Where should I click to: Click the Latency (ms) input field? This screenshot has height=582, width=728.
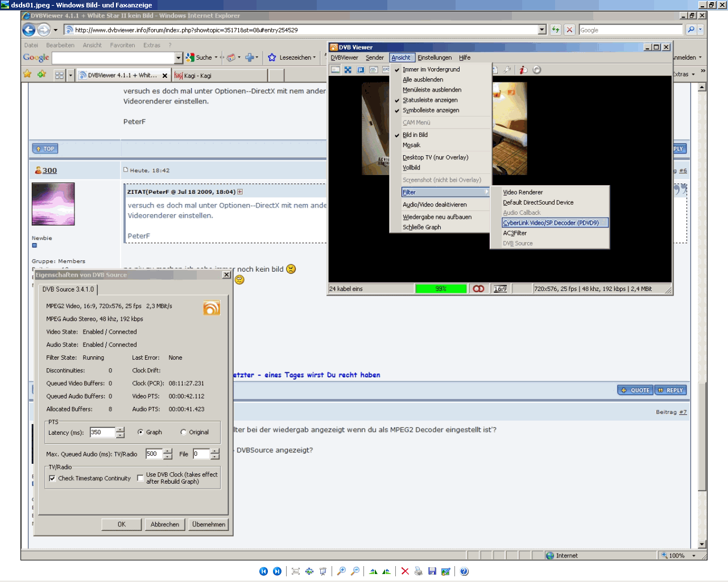pos(102,433)
